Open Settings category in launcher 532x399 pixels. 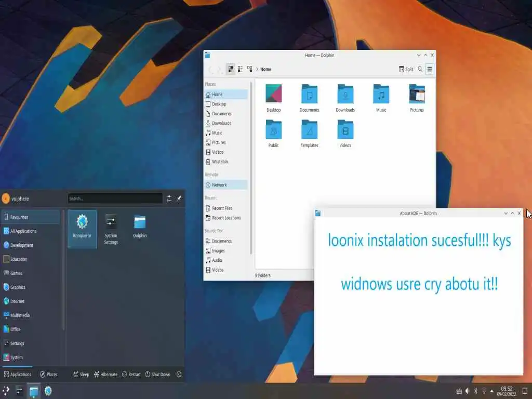tap(31, 343)
